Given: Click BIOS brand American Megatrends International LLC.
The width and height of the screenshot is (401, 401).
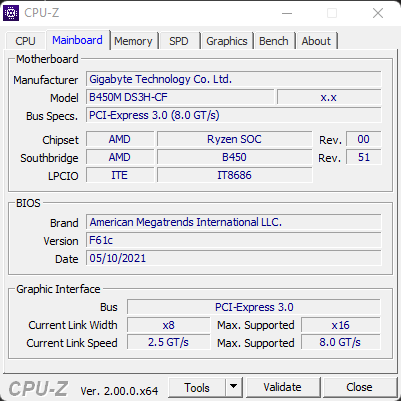Looking at the screenshot, I should 234,222.
